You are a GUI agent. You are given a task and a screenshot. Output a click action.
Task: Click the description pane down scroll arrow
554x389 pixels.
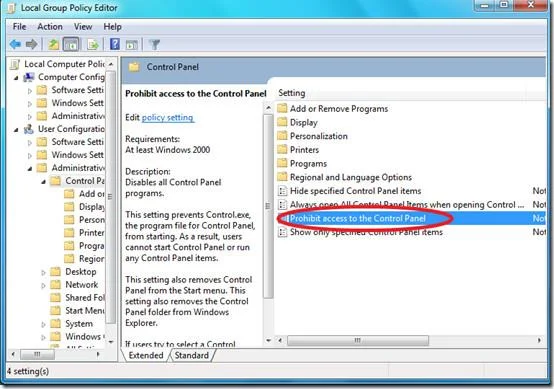point(268,341)
